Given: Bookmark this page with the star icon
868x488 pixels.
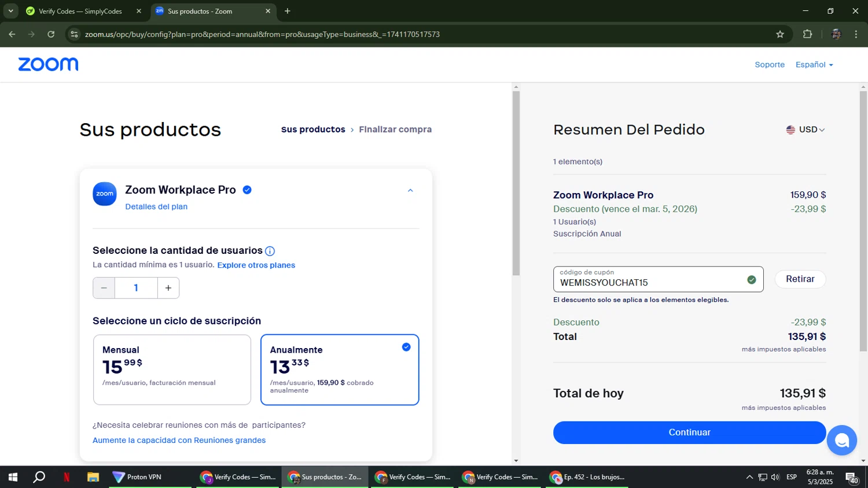Looking at the screenshot, I should tap(780, 35).
